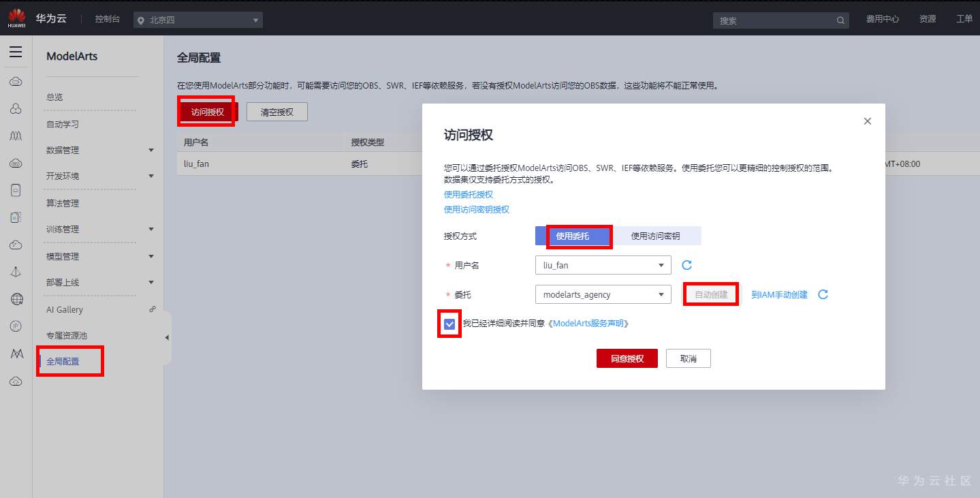The height and width of the screenshot is (498, 980).
Task: Click 控制台 in top bar
Action: click(108, 19)
